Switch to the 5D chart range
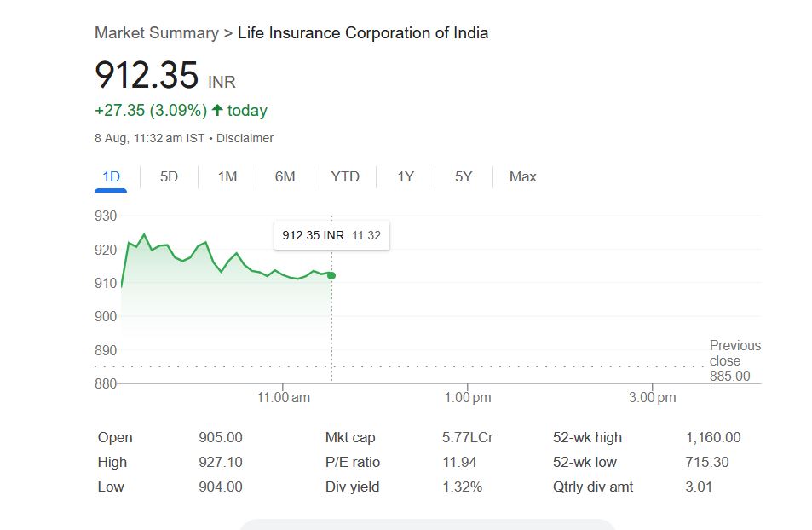 tap(170, 177)
